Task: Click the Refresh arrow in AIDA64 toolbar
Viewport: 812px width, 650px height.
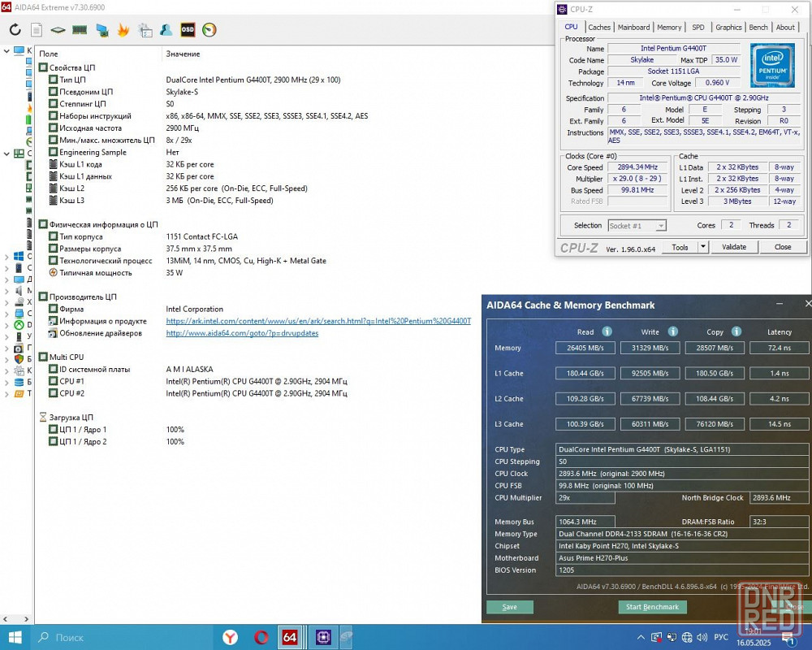Action: point(15,29)
